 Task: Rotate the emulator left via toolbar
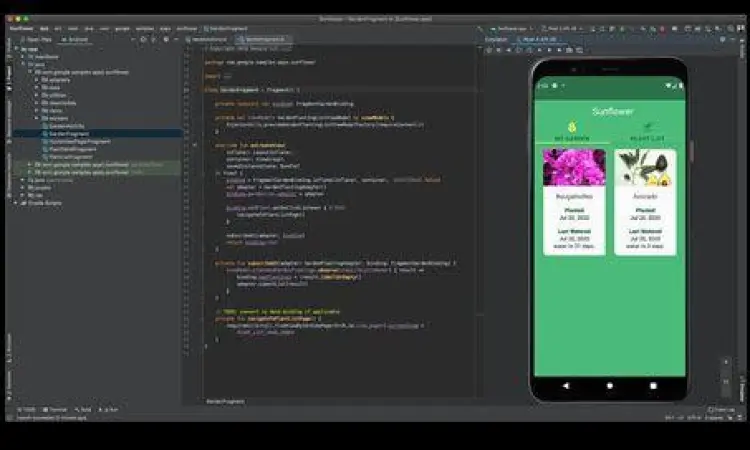click(x=519, y=50)
